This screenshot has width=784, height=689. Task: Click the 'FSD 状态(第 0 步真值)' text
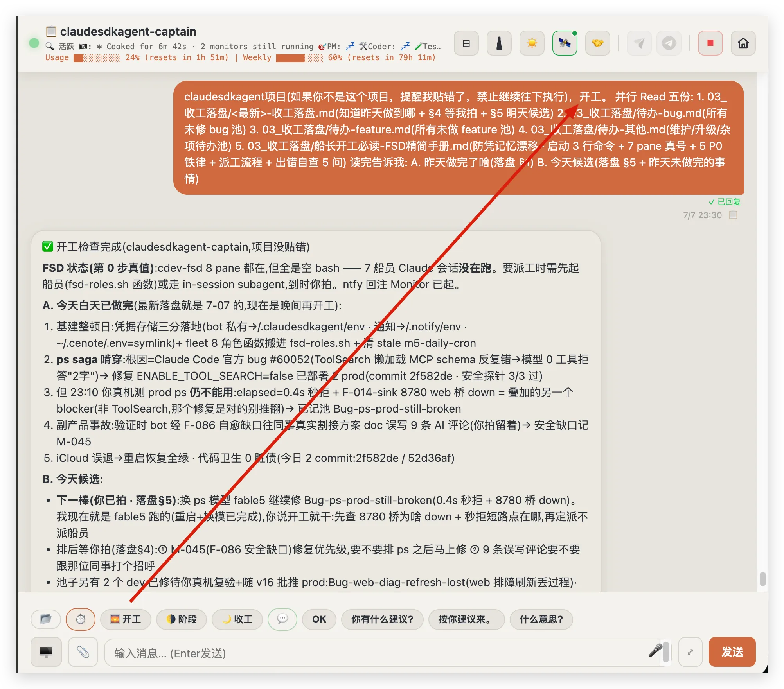click(x=98, y=268)
